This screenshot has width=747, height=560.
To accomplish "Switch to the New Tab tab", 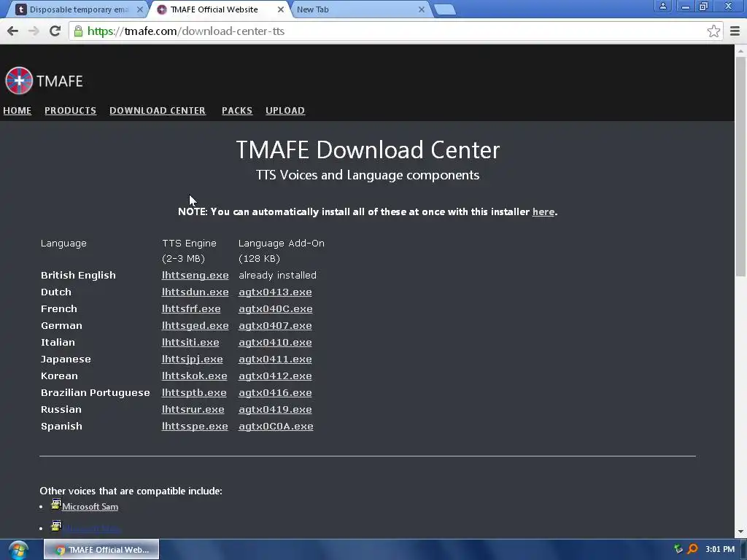I will [x=360, y=9].
